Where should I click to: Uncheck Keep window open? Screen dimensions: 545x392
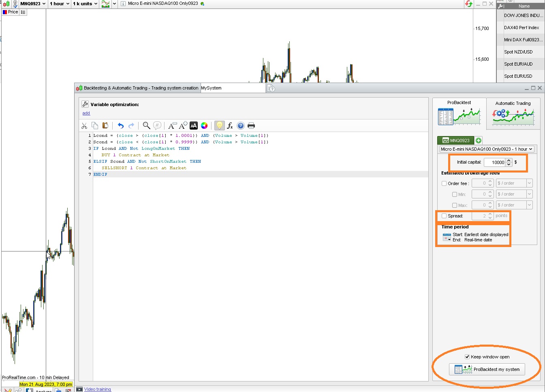click(x=467, y=357)
